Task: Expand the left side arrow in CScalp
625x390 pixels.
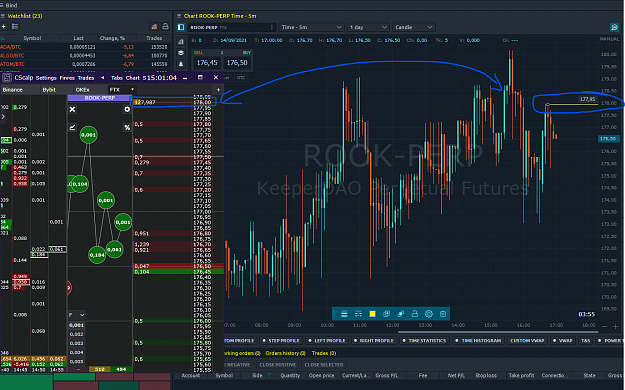Action: click(x=3, y=117)
